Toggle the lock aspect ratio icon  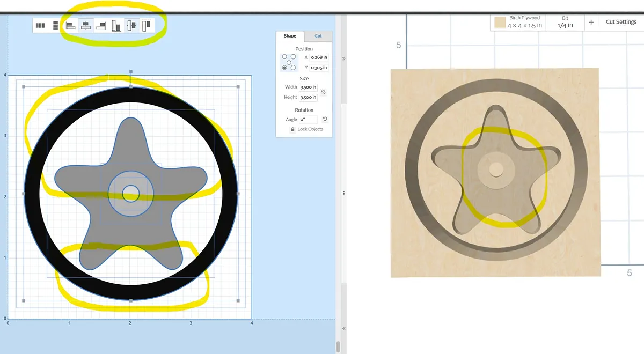323,92
